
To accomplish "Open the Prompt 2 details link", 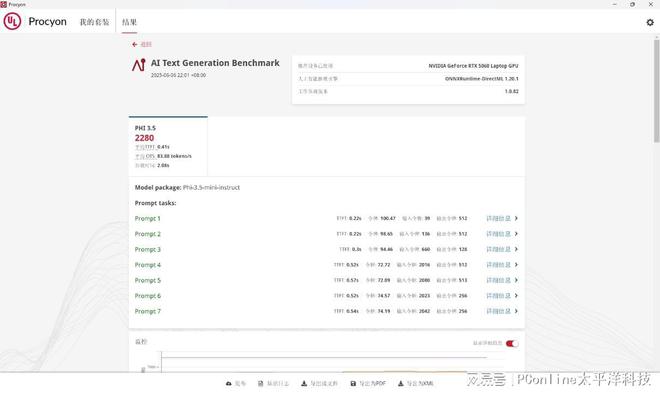I will click(498, 234).
